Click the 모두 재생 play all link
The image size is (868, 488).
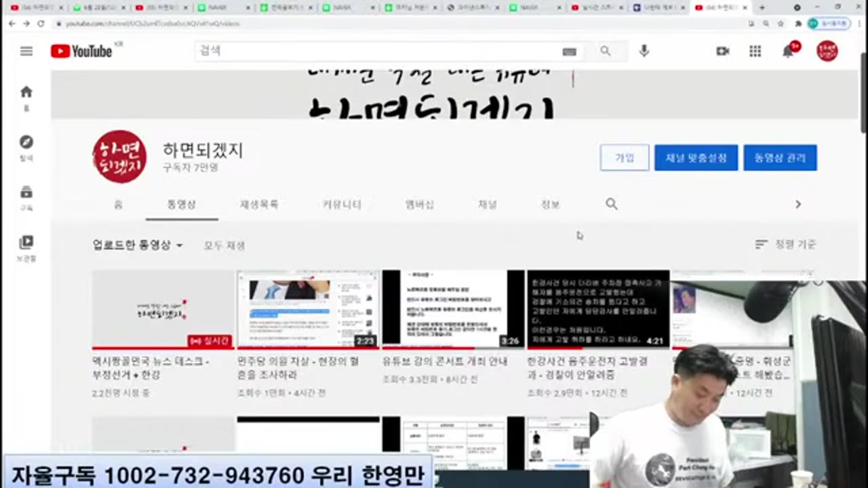(x=224, y=245)
